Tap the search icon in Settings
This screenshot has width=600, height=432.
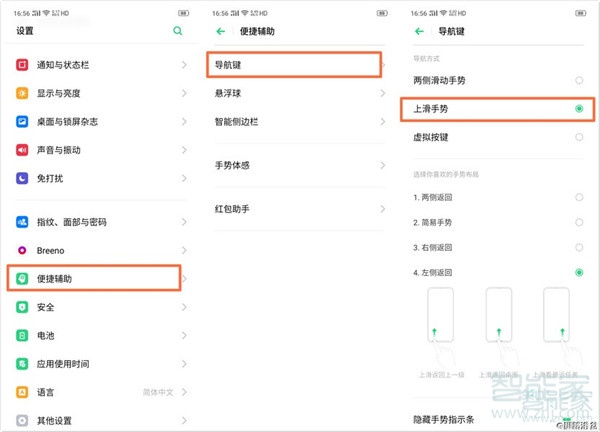[x=178, y=31]
